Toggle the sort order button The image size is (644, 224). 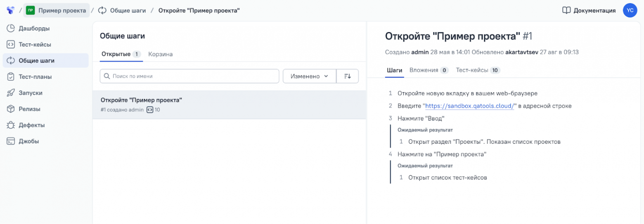[347, 76]
